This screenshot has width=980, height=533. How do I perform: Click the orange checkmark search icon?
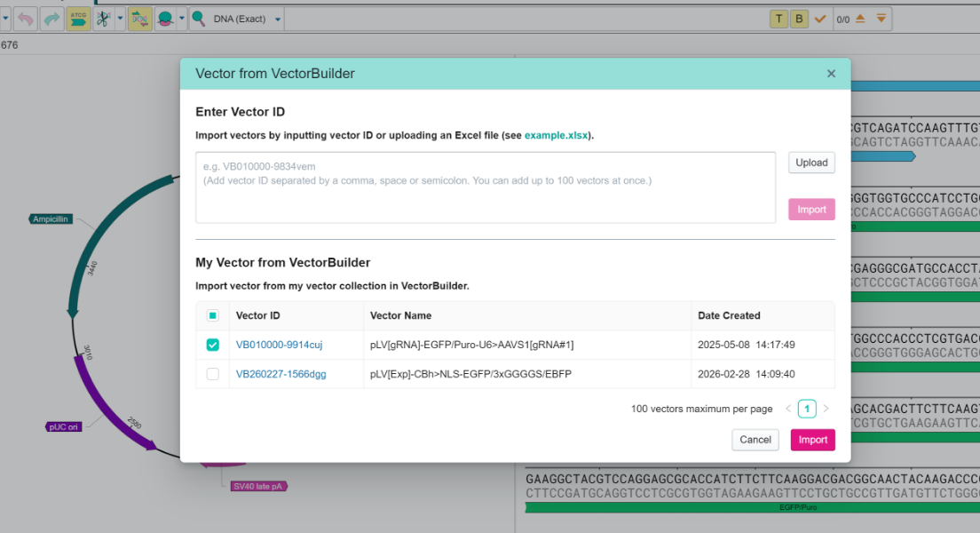pyautogui.click(x=820, y=19)
